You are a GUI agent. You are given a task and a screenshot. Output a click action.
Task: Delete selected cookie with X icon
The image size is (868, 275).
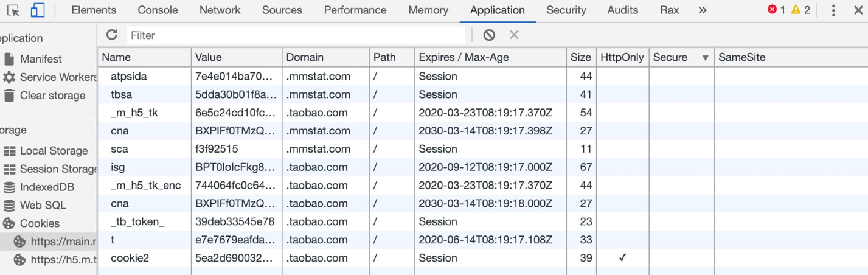(514, 35)
